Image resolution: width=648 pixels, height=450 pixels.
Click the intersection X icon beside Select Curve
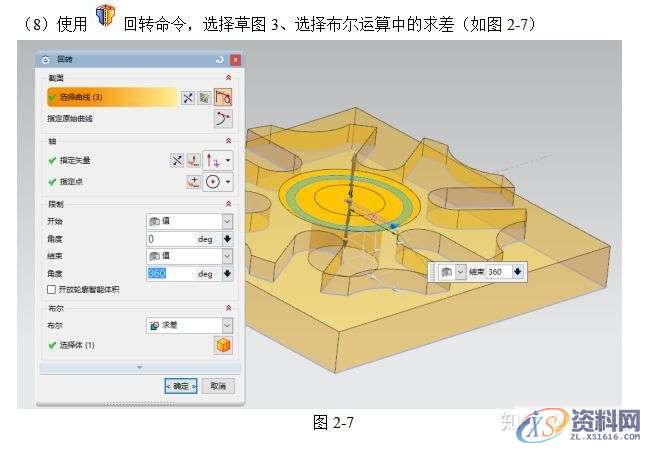tap(188, 98)
